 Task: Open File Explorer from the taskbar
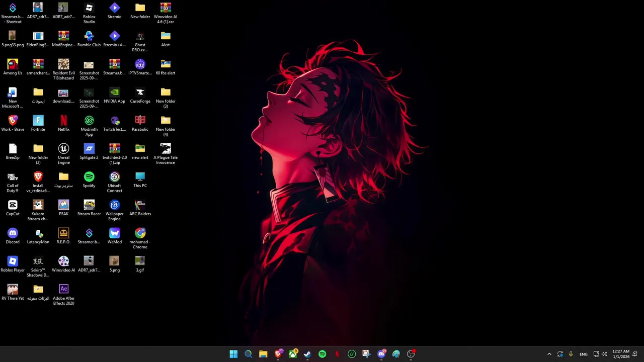pyautogui.click(x=263, y=354)
